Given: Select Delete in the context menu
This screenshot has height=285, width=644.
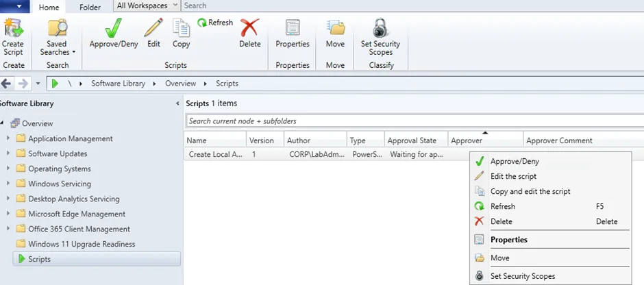Looking at the screenshot, I should point(550,221).
